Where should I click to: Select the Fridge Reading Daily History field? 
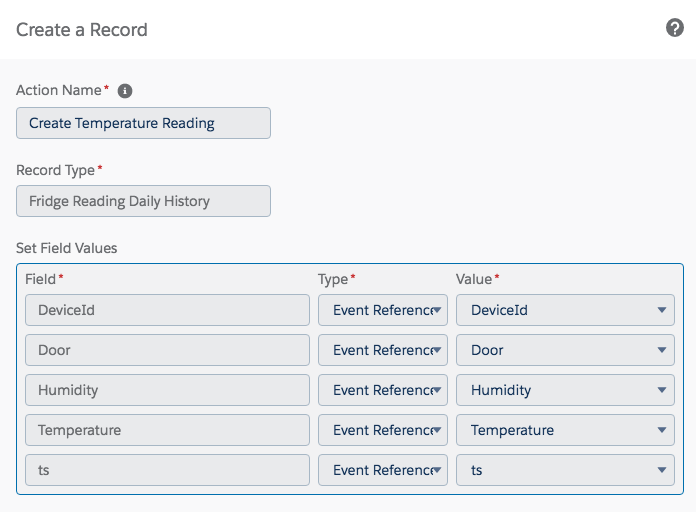[143, 201]
